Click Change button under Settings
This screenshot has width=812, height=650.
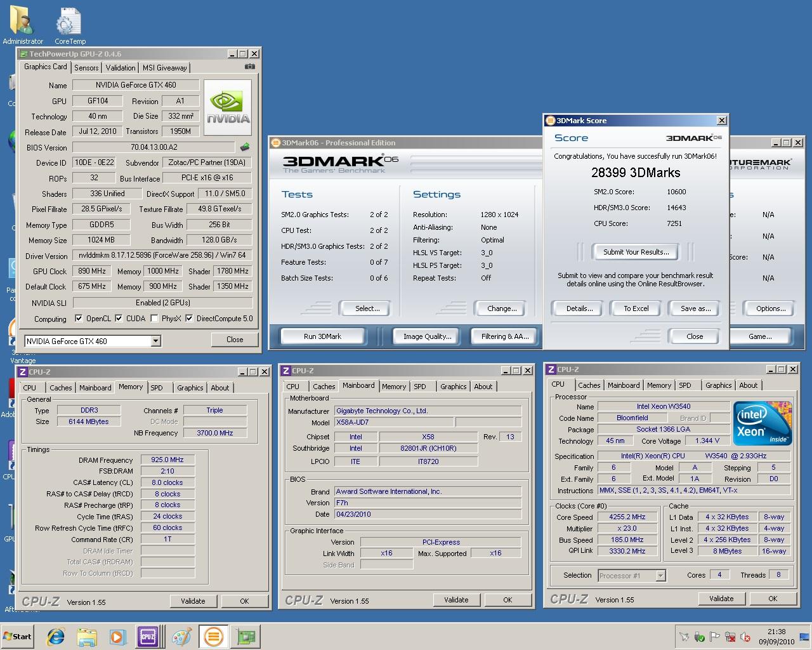pos(502,308)
